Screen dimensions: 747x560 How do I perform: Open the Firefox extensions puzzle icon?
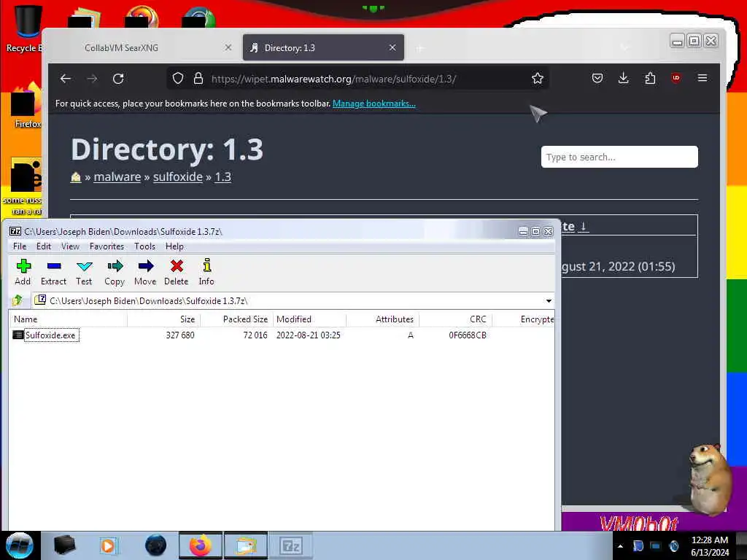650,79
